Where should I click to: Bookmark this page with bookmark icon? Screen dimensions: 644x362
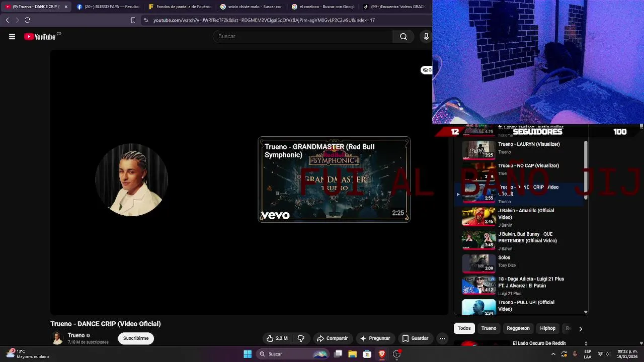[x=133, y=20]
